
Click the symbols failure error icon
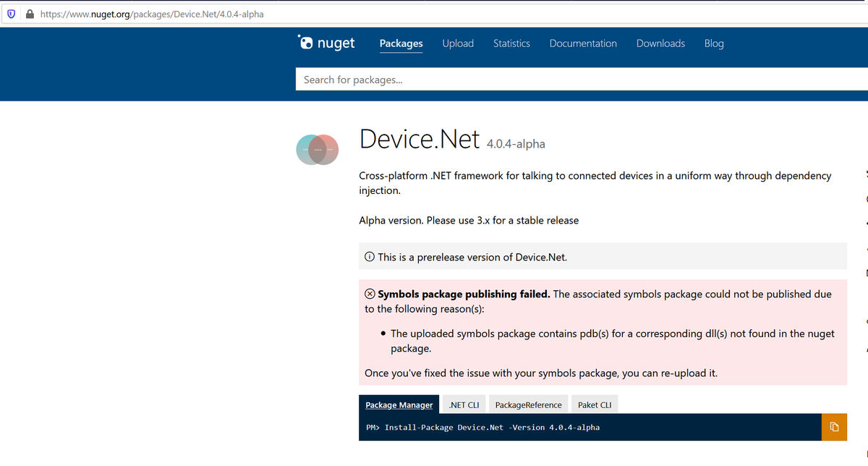[x=370, y=294]
